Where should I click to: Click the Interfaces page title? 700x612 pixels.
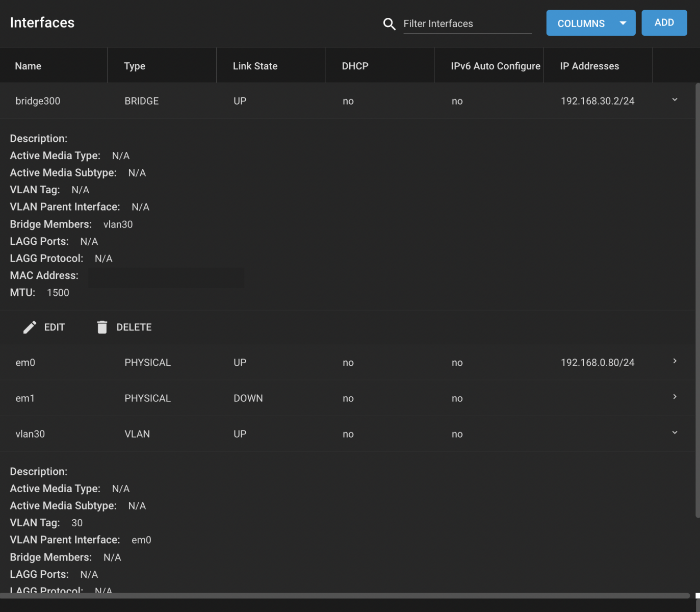click(42, 22)
